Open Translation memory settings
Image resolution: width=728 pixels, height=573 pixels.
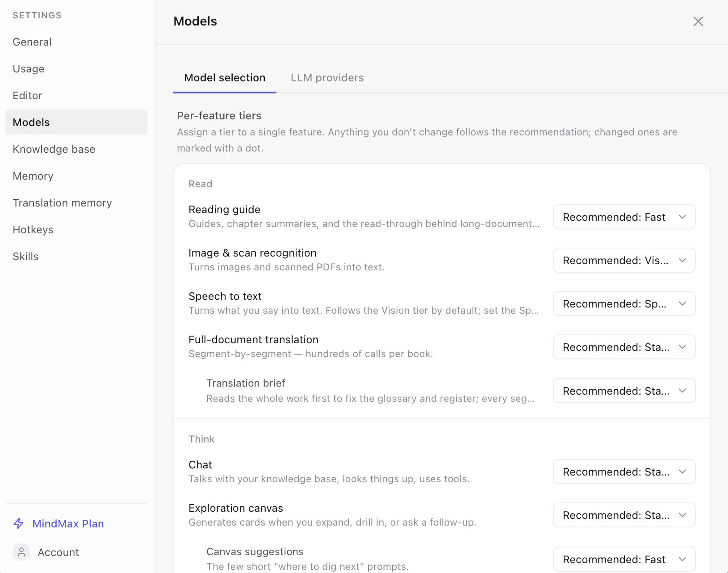click(x=76, y=202)
